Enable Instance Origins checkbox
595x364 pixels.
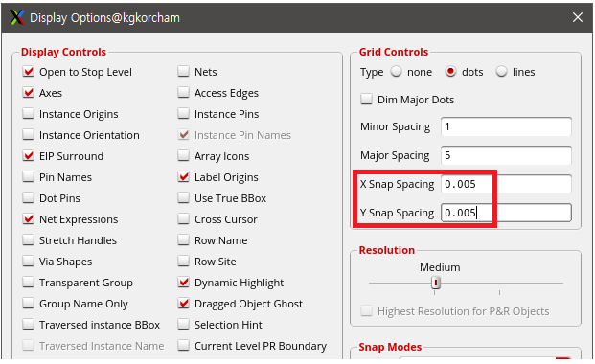tap(28, 113)
